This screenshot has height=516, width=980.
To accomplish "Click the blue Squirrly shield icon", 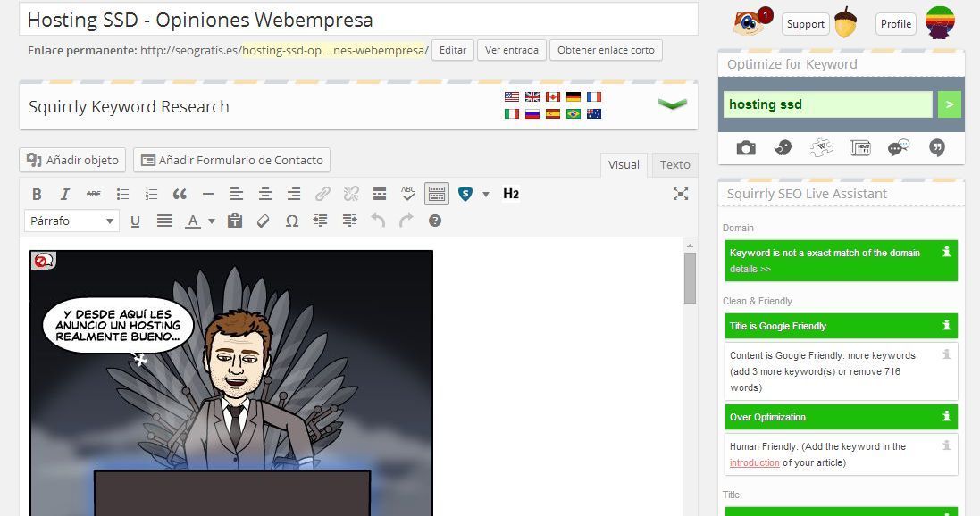I will 465,195.
